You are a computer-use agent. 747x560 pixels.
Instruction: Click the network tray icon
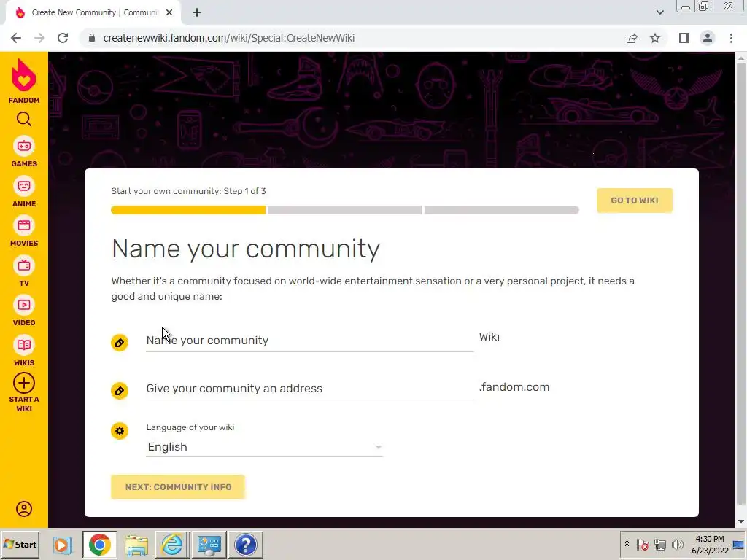(659, 544)
